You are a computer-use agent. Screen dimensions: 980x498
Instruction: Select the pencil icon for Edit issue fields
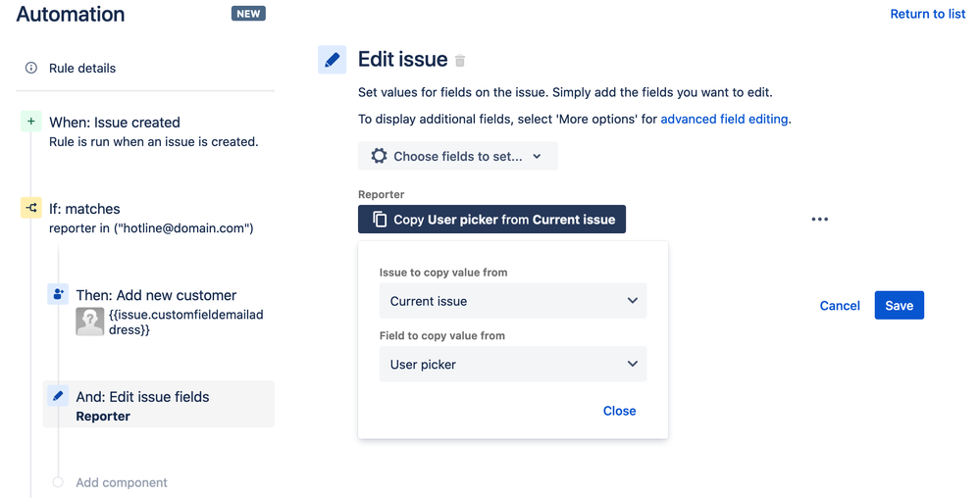point(58,395)
